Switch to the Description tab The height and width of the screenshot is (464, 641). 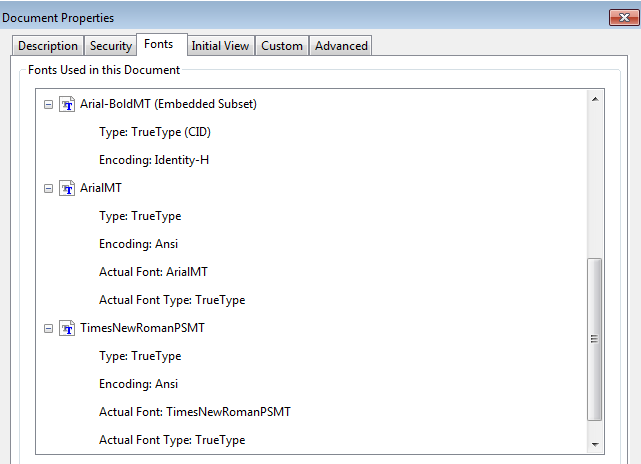(48, 46)
